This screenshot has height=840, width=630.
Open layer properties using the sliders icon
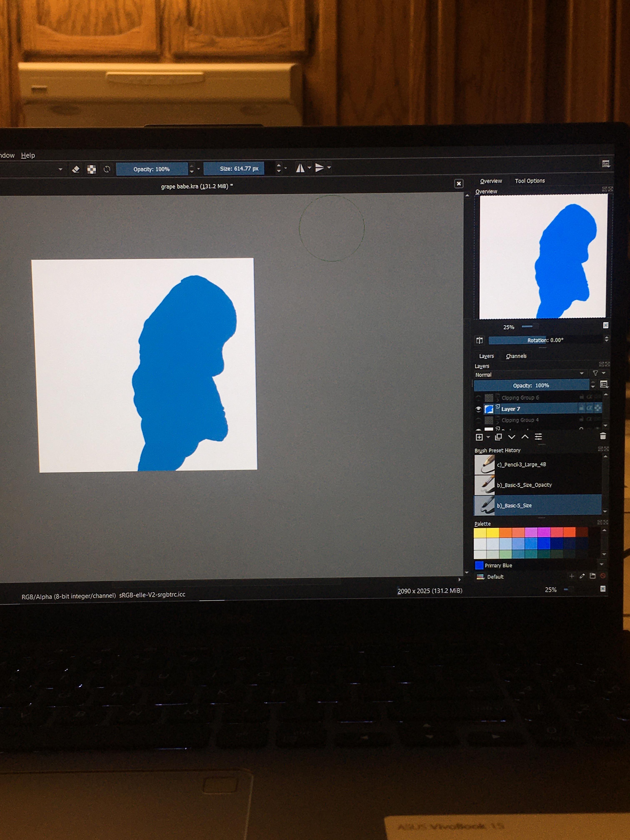click(539, 437)
